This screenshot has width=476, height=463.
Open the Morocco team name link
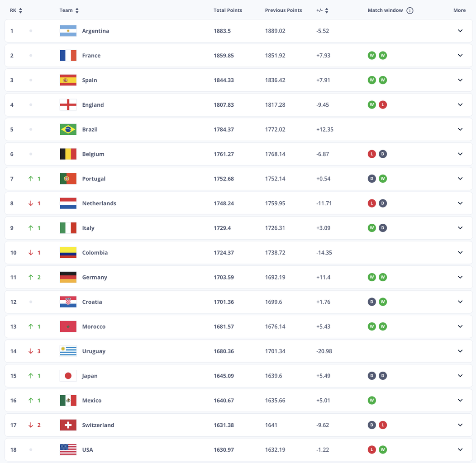pyautogui.click(x=94, y=327)
